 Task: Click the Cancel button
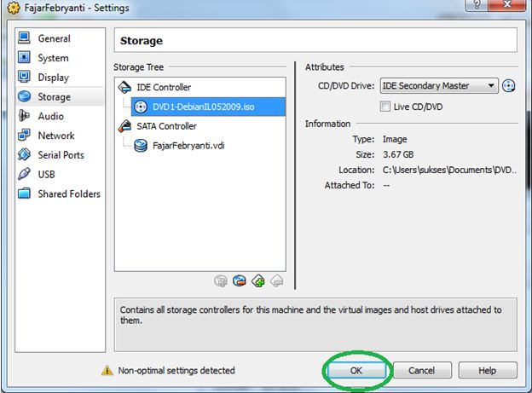pyautogui.click(x=422, y=370)
